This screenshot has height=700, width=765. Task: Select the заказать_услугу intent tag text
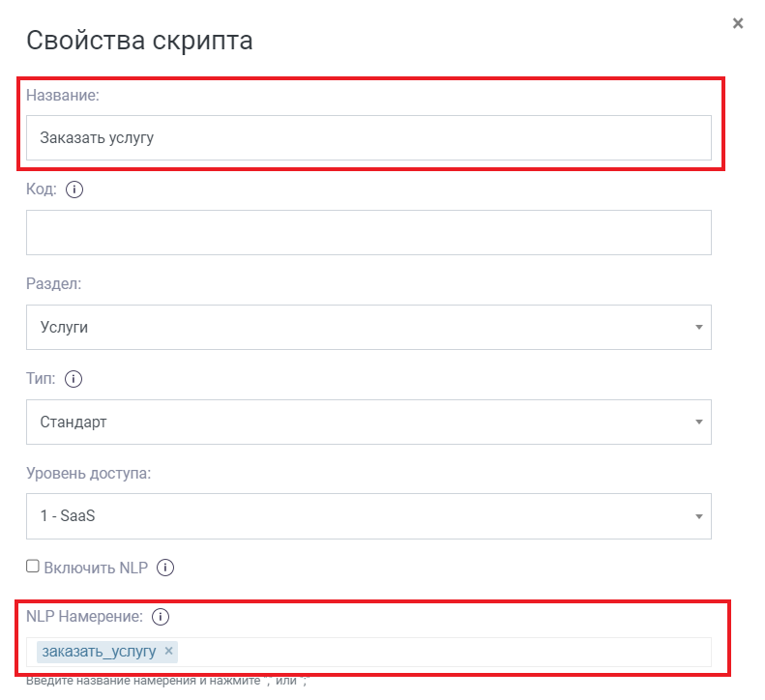(x=99, y=652)
